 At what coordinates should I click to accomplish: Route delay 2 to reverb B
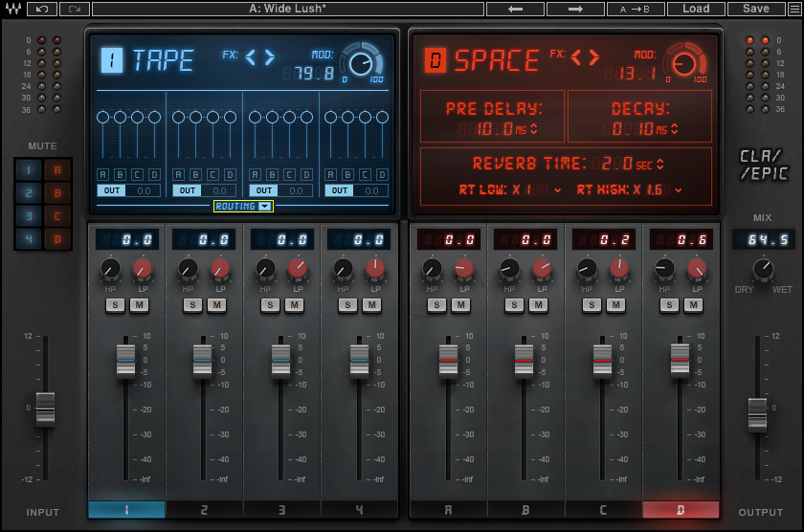tap(196, 175)
